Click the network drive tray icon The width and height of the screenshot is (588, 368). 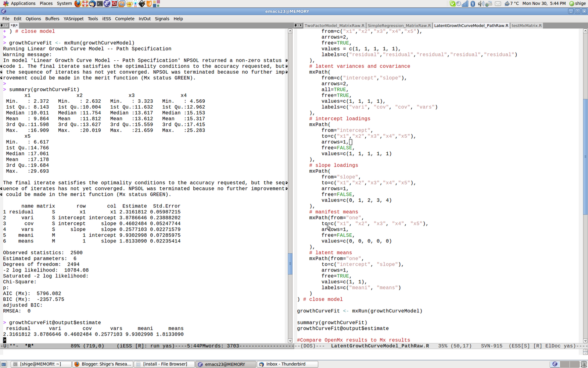[489, 4]
